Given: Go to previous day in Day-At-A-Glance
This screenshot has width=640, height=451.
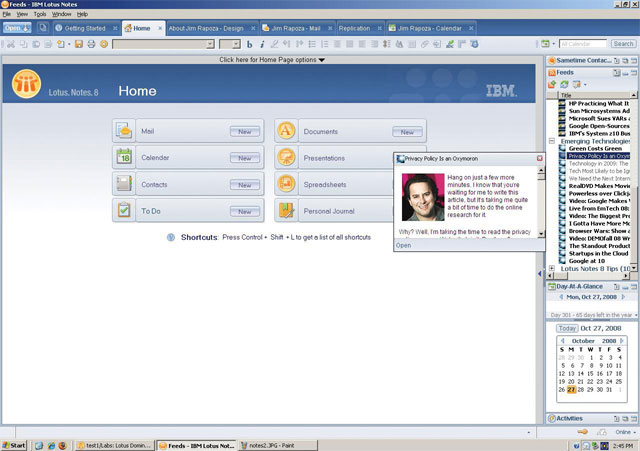Looking at the screenshot, I should point(561,297).
